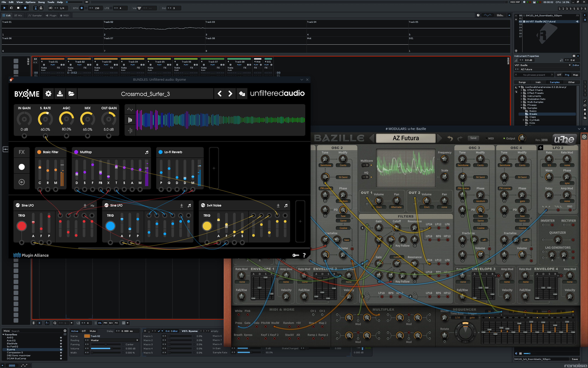
Task: Select the Songs tab in disk browser
Action: tap(522, 82)
